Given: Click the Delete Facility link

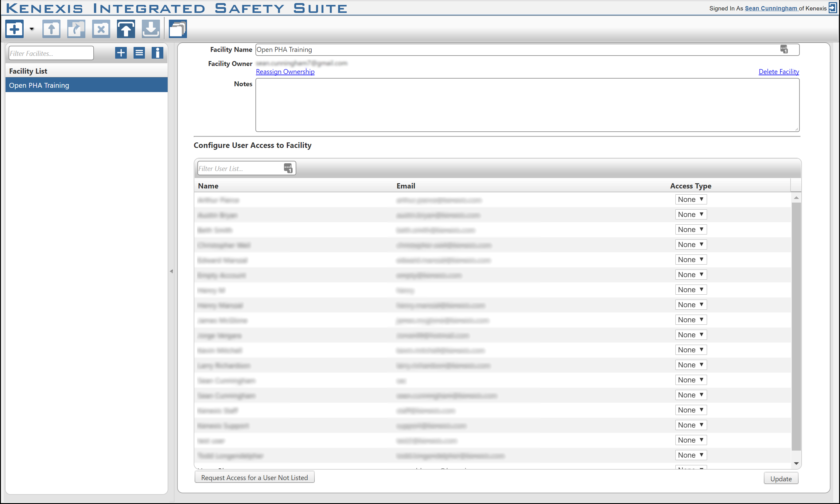Looking at the screenshot, I should click(x=779, y=72).
